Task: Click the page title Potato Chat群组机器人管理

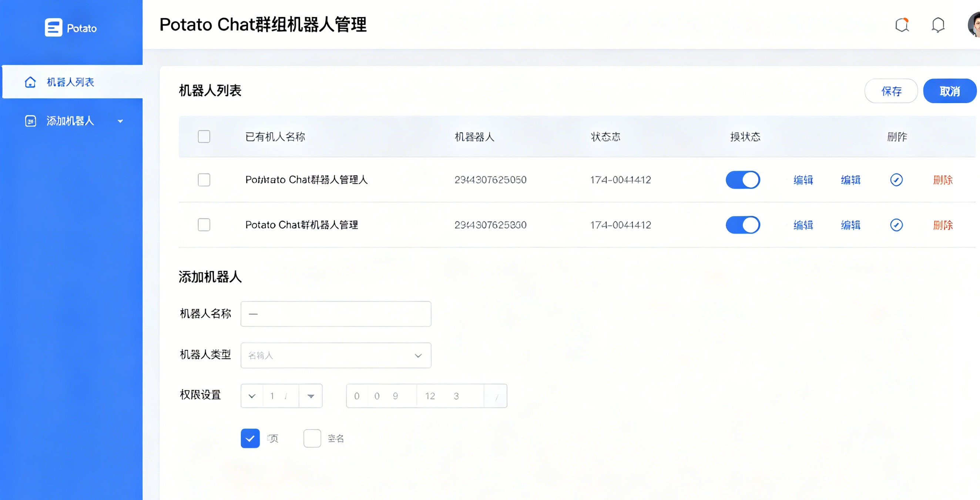Action: 263,25
